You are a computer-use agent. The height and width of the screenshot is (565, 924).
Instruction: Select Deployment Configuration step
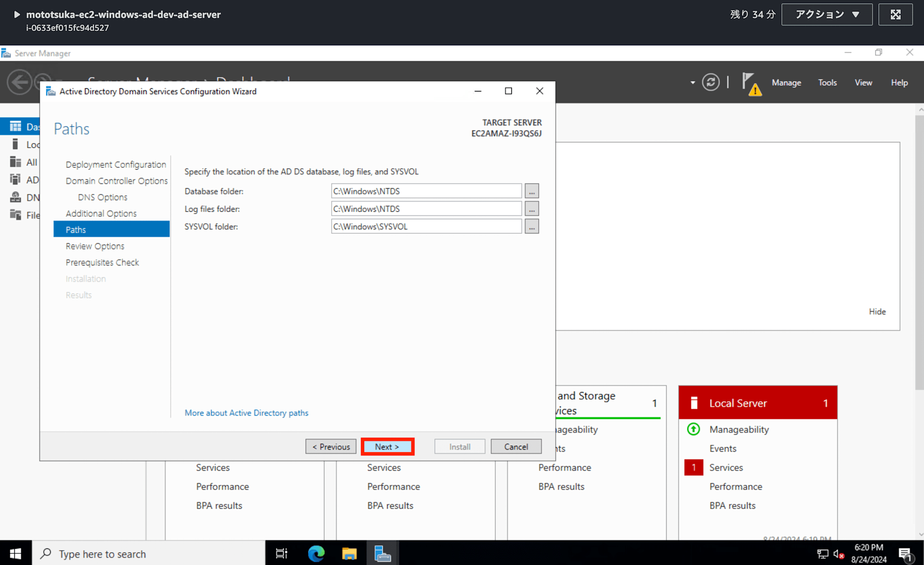[x=115, y=164]
